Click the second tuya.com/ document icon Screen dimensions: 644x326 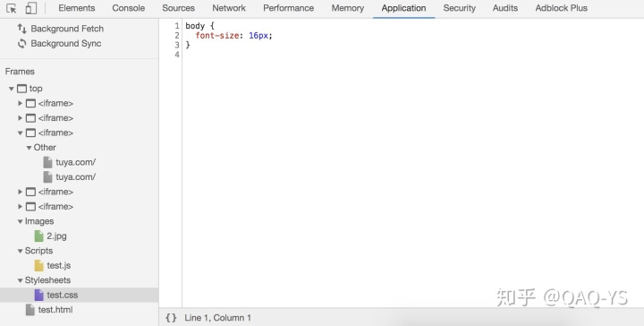coord(48,176)
